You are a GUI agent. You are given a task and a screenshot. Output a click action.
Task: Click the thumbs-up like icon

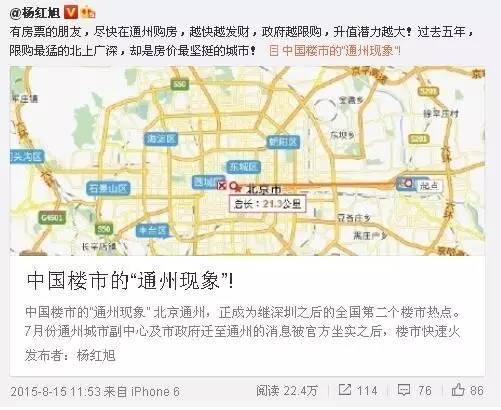click(458, 389)
